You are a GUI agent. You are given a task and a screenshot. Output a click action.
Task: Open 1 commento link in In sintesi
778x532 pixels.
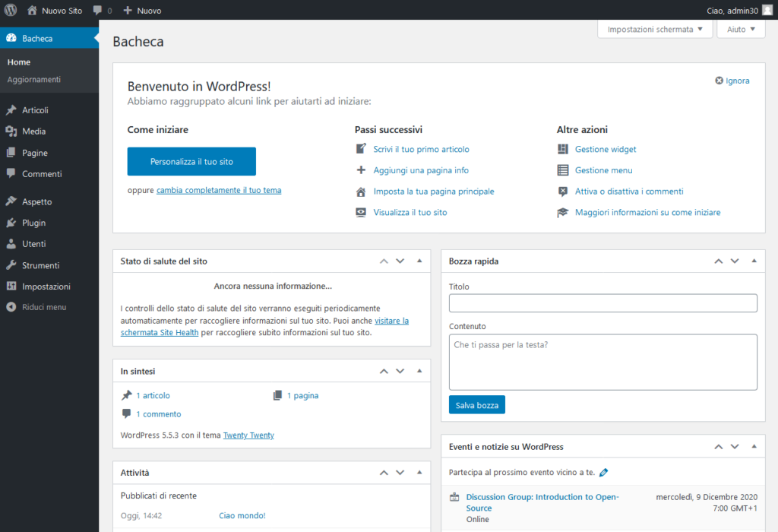pyautogui.click(x=159, y=414)
